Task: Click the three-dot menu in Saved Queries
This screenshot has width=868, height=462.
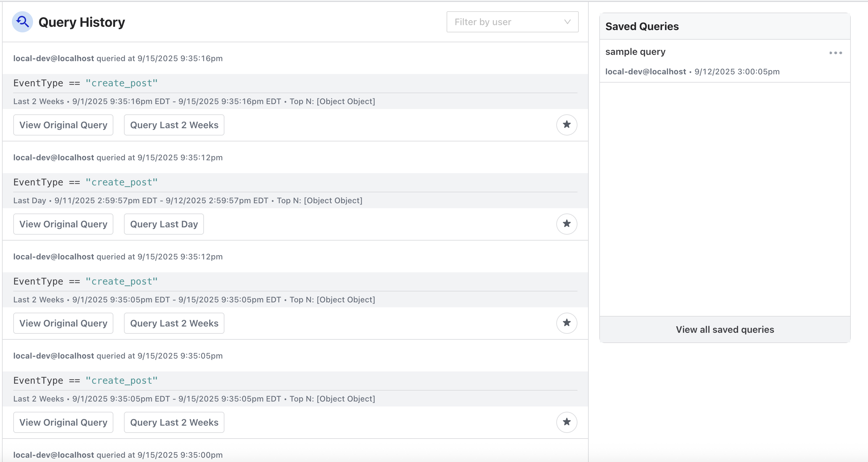Action: pos(836,53)
